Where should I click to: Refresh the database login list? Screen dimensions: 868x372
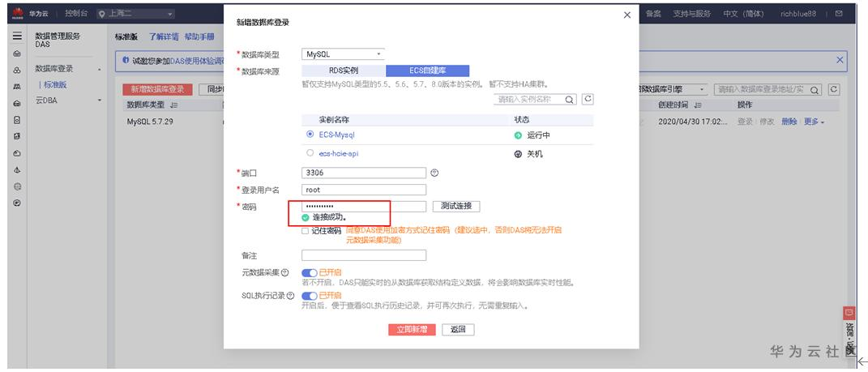tap(834, 89)
